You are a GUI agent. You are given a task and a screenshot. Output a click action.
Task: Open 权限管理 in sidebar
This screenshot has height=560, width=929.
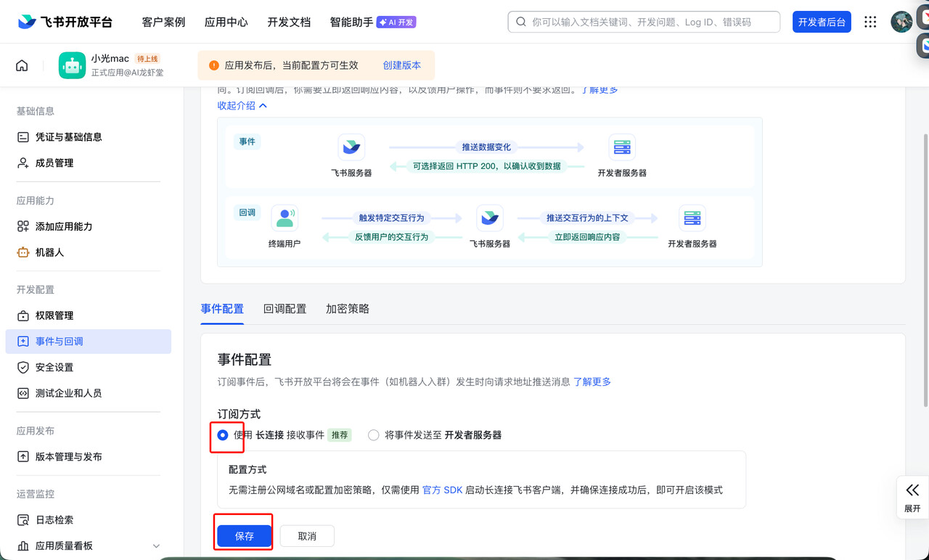click(x=54, y=316)
